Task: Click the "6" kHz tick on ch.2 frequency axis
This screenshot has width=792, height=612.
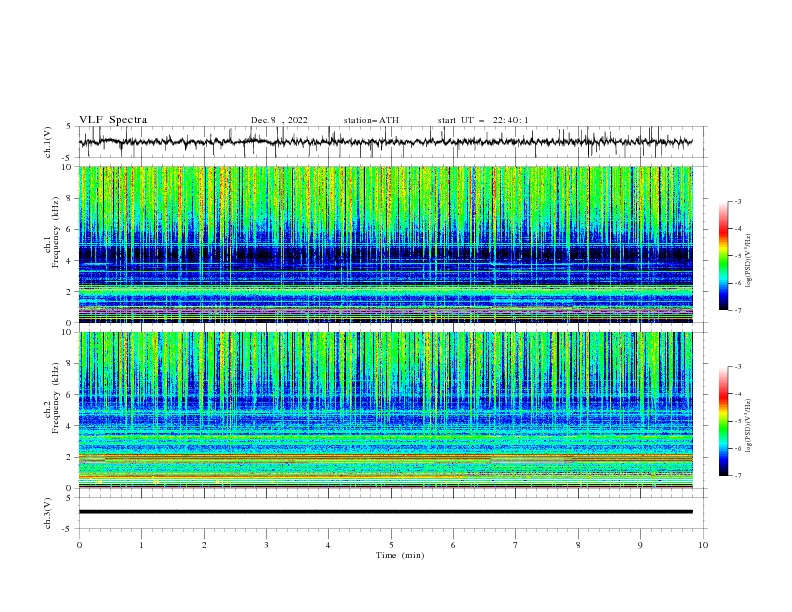Action: (69, 395)
